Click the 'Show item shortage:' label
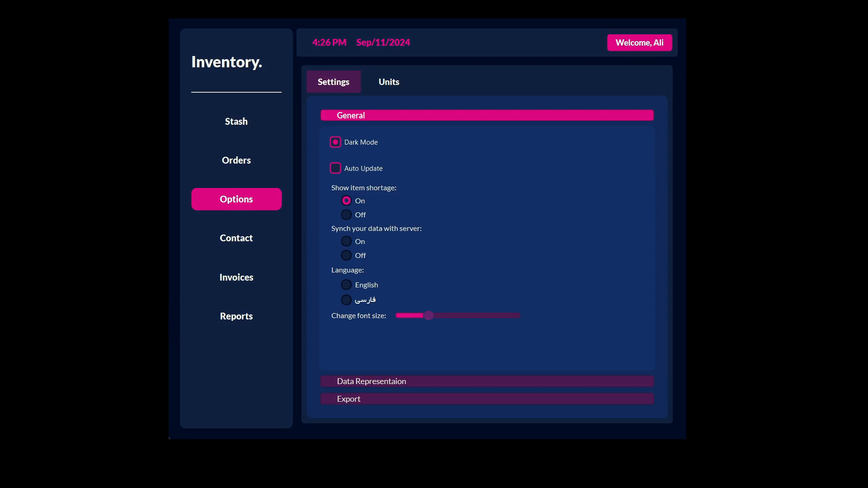 point(363,188)
